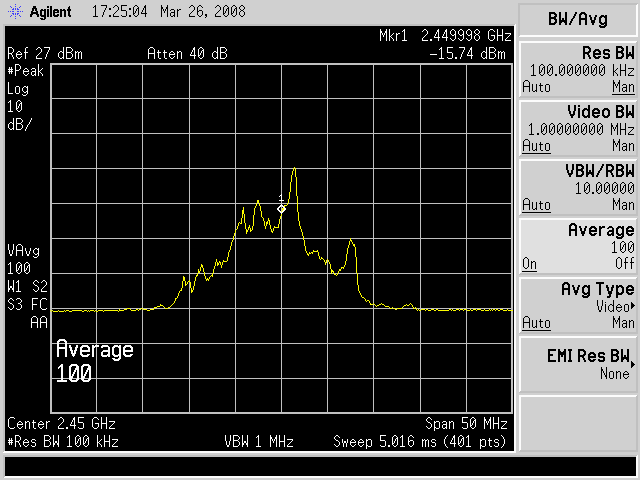Click the Span 50 MHz annotation
This screenshot has width=640, height=480.
468,423
